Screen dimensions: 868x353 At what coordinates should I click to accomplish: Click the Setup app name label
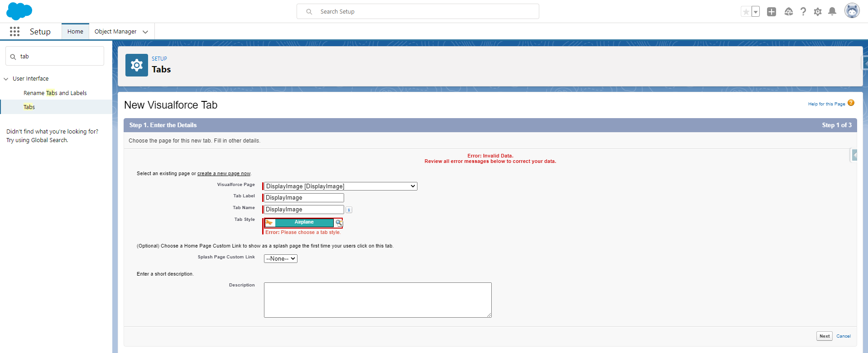(40, 32)
